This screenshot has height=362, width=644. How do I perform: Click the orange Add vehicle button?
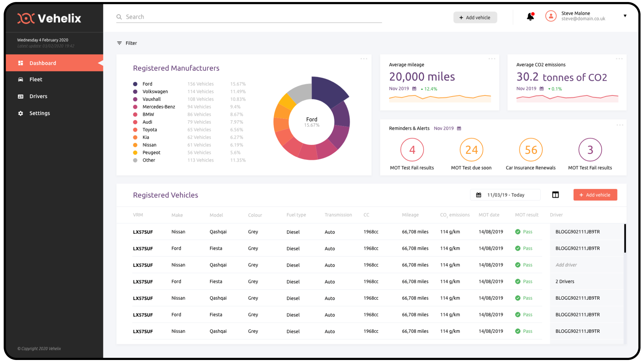point(595,195)
